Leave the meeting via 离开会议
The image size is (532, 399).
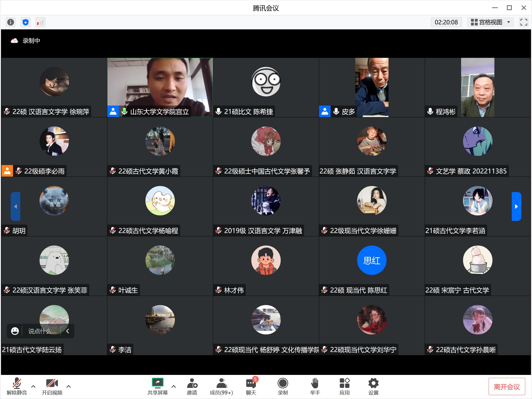coord(507,387)
